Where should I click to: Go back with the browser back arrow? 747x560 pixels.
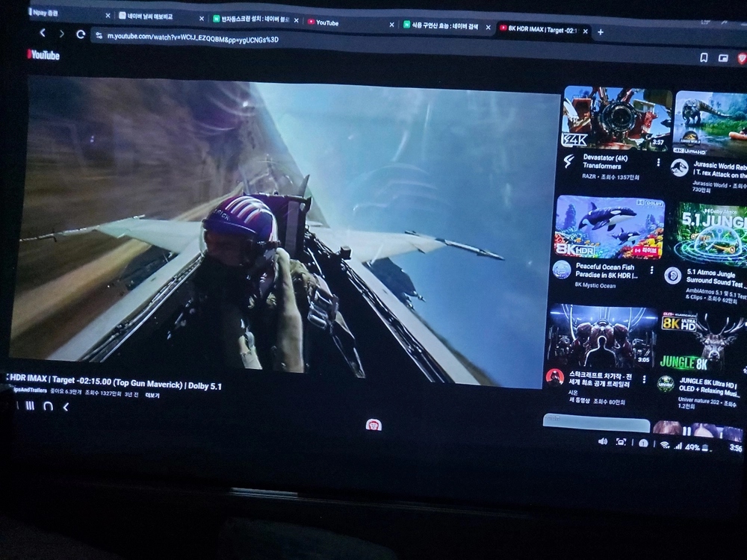click(43, 32)
